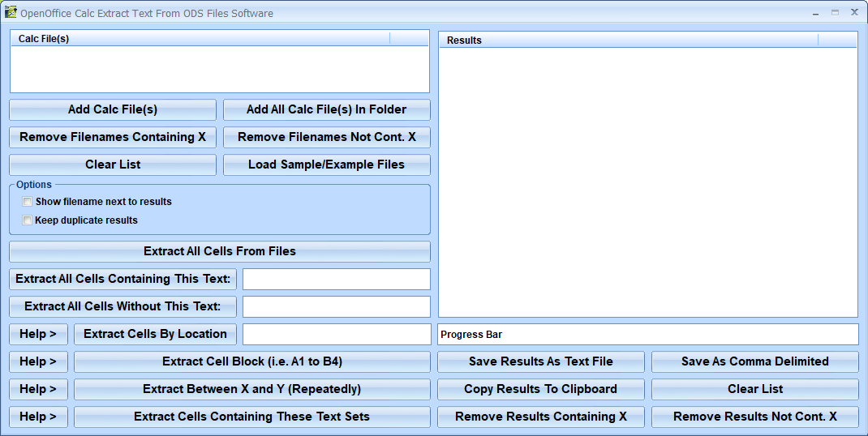868x436 pixels.
Task: Click the app icon in title bar
Action: click(11, 12)
